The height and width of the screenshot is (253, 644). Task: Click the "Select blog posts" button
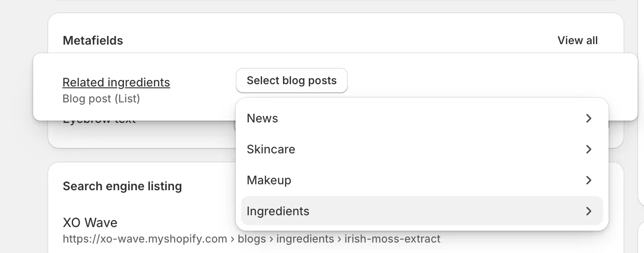[292, 81]
